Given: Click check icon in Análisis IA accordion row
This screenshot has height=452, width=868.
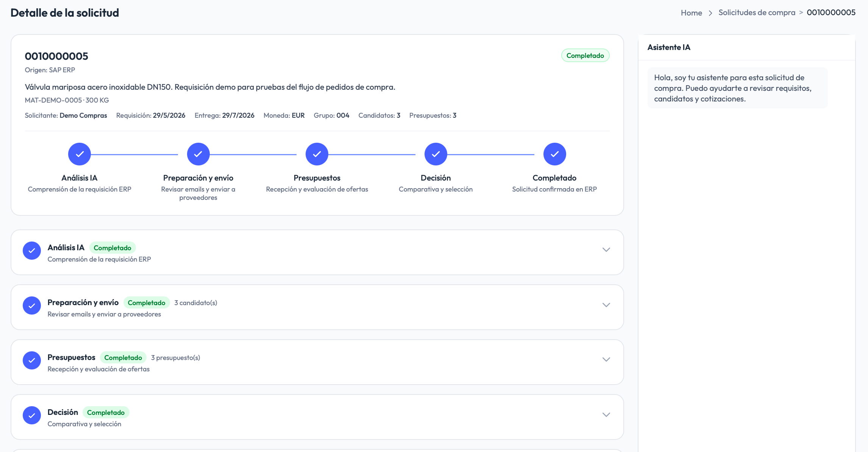Looking at the screenshot, I should click(x=32, y=251).
